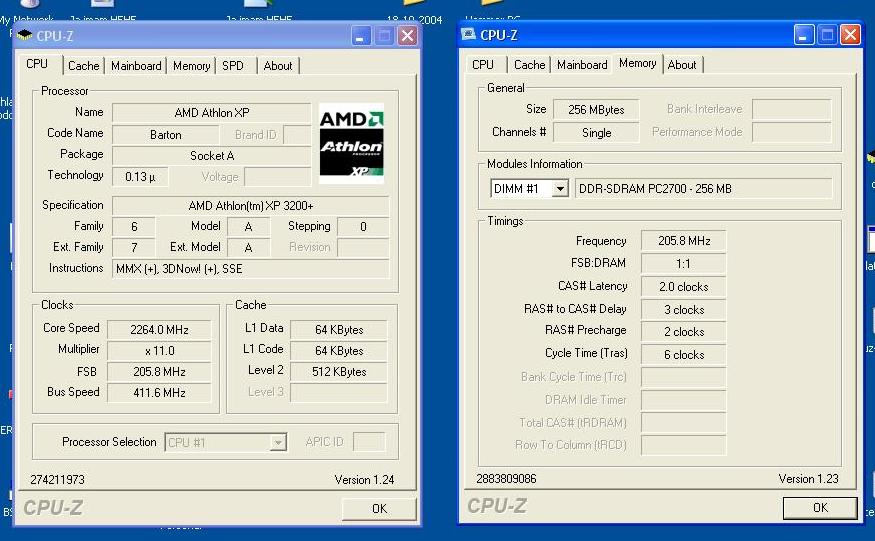Click FSB:DRAM value 1:1
The image size is (875, 541).
tap(684, 264)
